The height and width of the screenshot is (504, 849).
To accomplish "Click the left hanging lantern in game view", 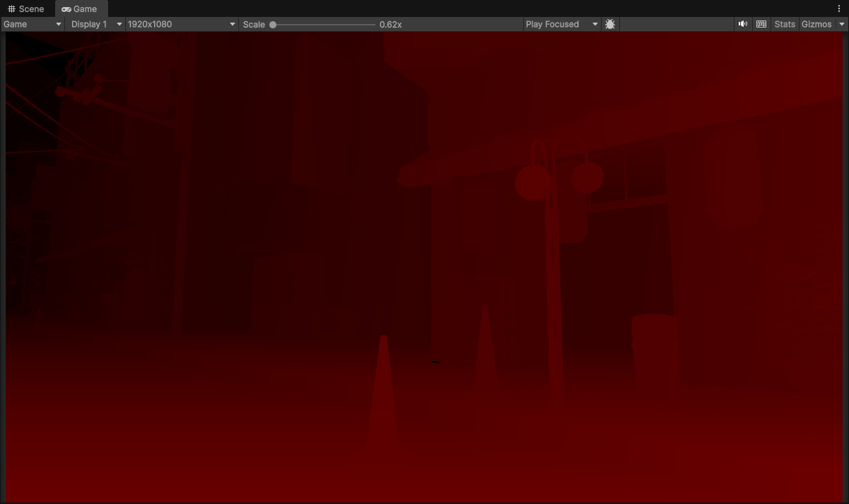I will click(533, 182).
